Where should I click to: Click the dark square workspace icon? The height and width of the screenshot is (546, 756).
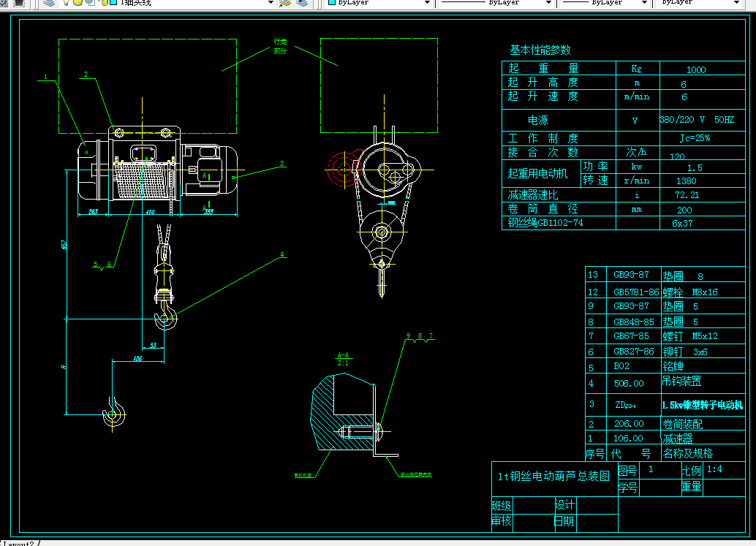point(19,3)
